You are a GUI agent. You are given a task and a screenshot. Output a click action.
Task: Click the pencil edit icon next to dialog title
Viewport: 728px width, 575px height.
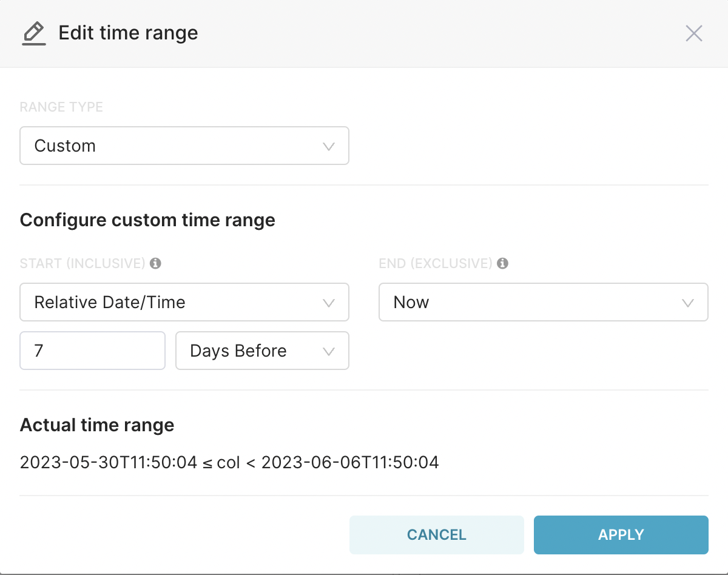click(35, 33)
